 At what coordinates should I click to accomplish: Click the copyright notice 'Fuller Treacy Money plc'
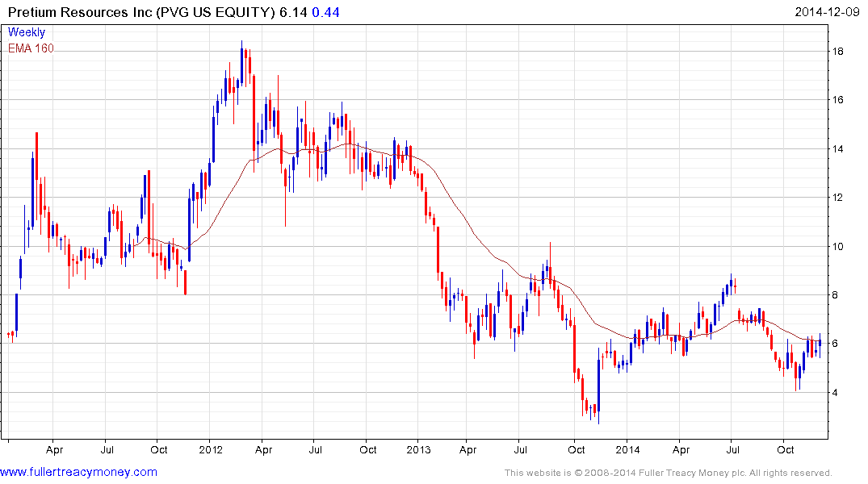(691, 473)
